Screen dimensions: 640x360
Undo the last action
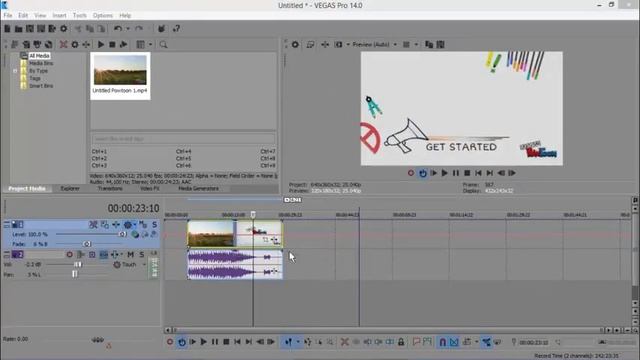click(118, 29)
